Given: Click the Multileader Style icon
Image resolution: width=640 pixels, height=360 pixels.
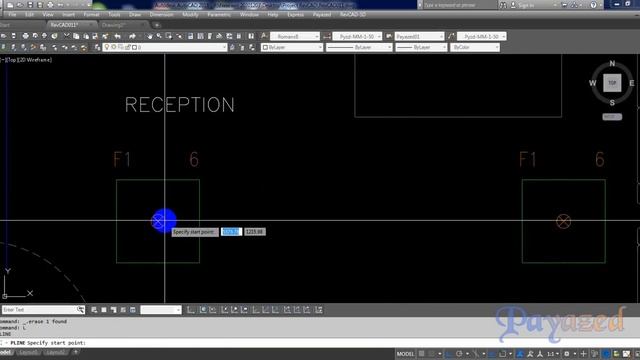Looking at the screenshot, I should (x=451, y=36).
